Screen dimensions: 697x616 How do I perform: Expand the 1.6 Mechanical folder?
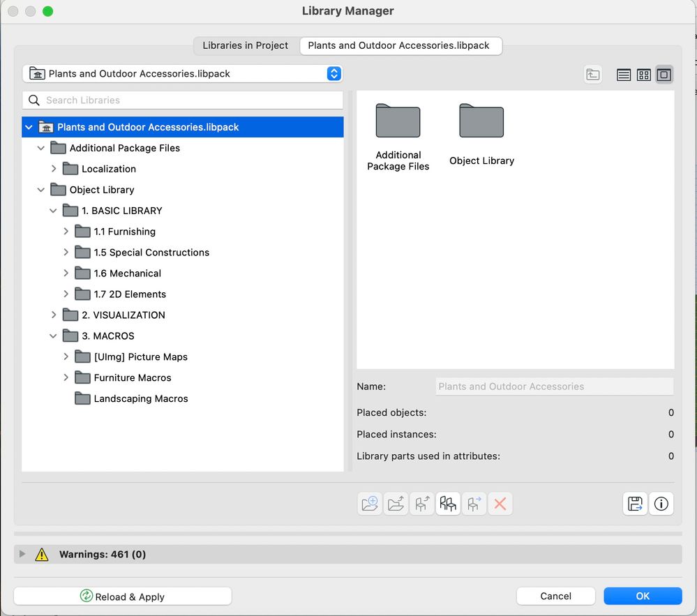tap(66, 273)
